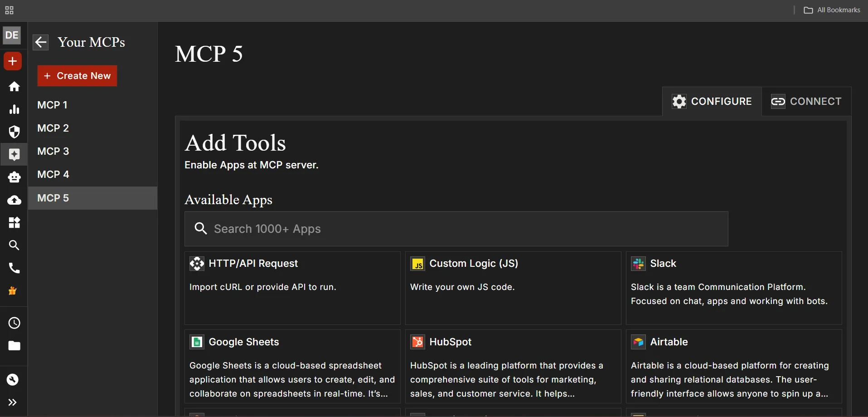Open the apps grid section

14,222
